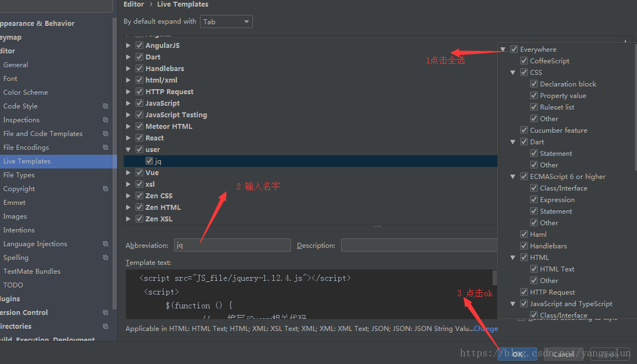Open the TODO settings page
The height and width of the screenshot is (364, 637).
click(13, 285)
